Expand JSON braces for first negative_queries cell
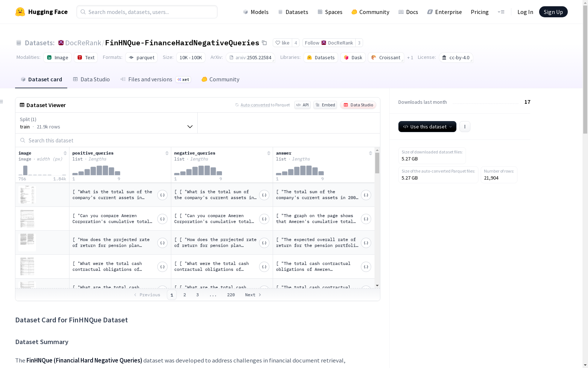The image size is (588, 368). pos(264,195)
